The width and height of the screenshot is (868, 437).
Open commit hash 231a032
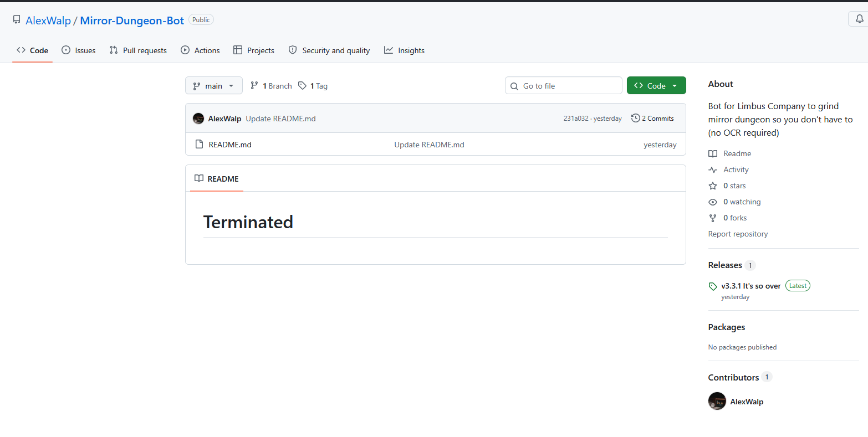tap(576, 119)
